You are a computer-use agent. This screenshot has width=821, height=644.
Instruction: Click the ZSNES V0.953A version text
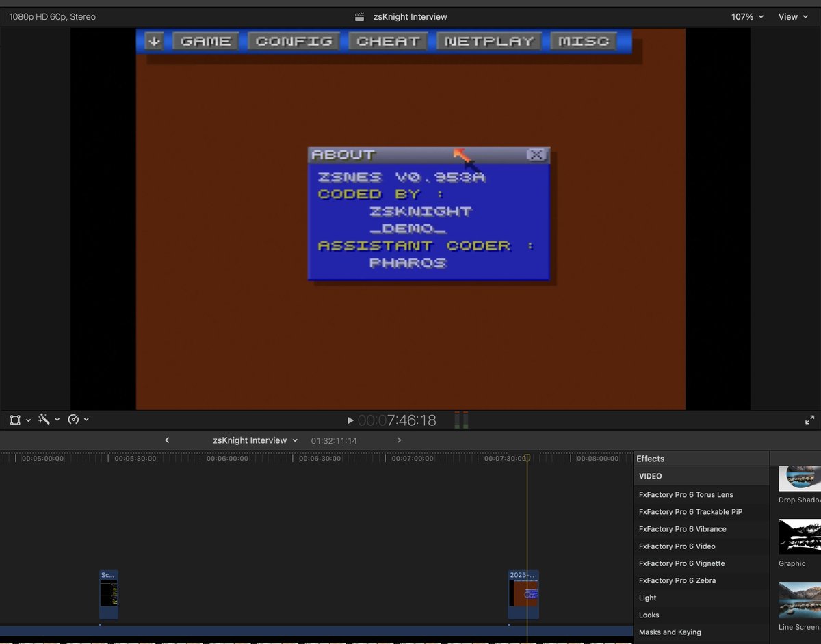402,177
